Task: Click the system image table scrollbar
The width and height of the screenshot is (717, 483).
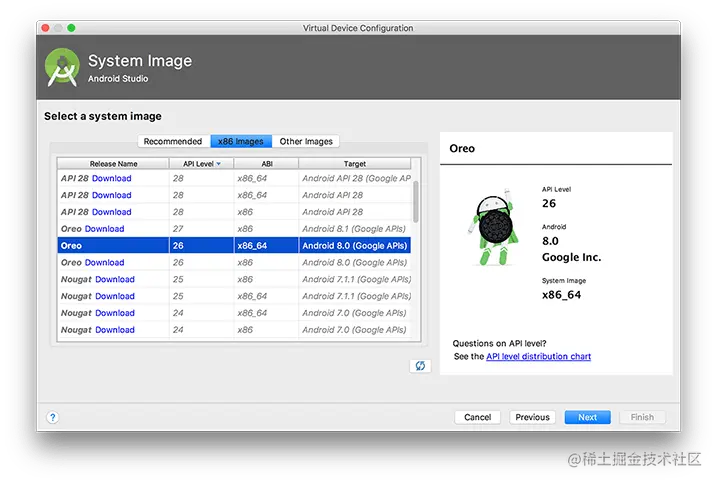Action: pyautogui.click(x=416, y=202)
